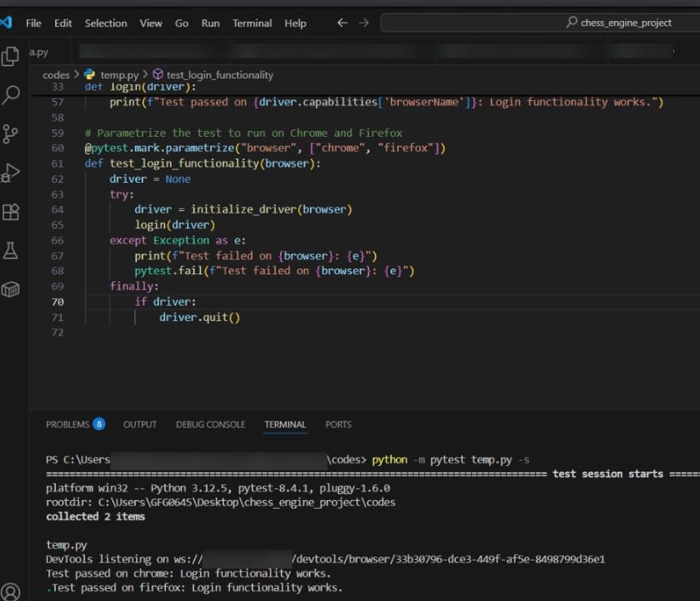This screenshot has height=601, width=700.
Task: Show the PORTS panel tab
Action: [x=338, y=424]
